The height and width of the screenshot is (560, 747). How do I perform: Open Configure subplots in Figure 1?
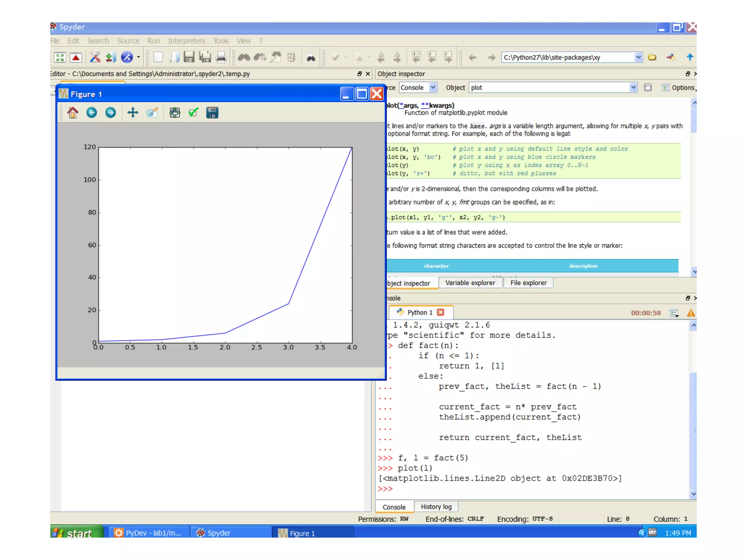coord(175,113)
